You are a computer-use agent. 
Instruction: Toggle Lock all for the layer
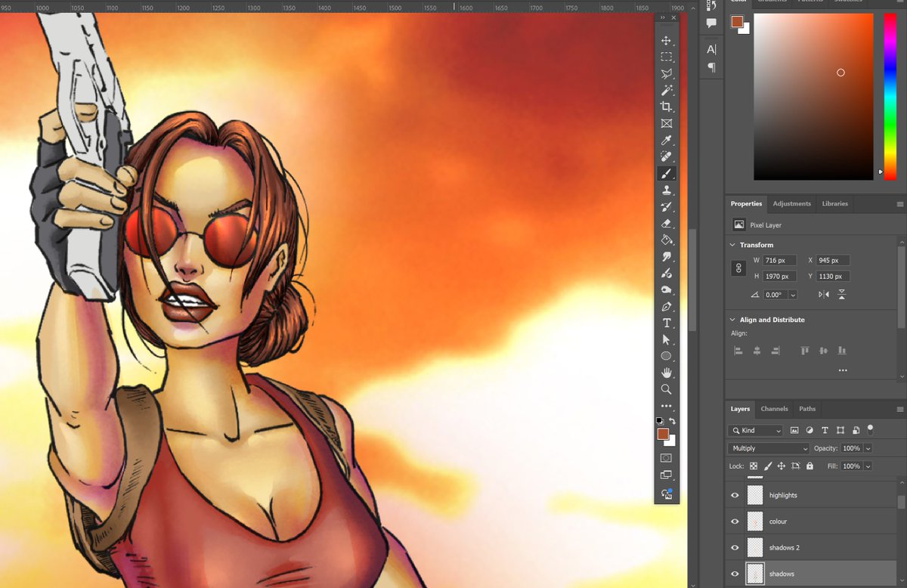point(809,466)
